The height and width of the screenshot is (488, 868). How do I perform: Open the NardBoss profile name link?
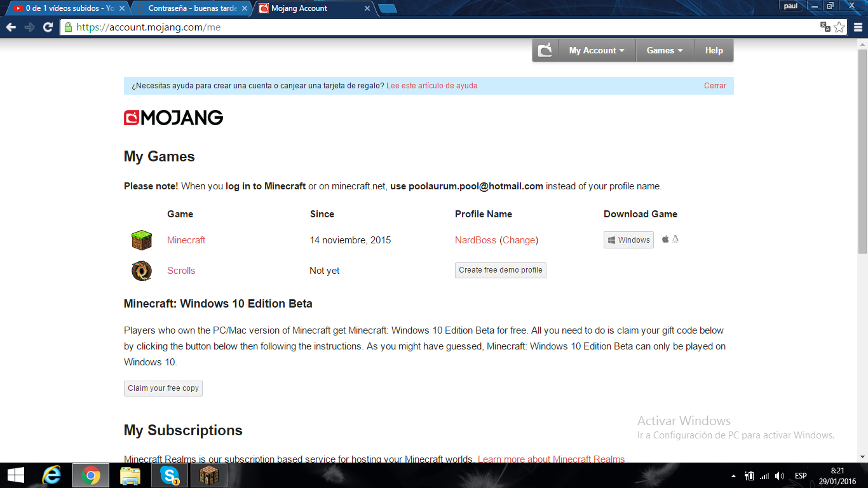pos(475,240)
